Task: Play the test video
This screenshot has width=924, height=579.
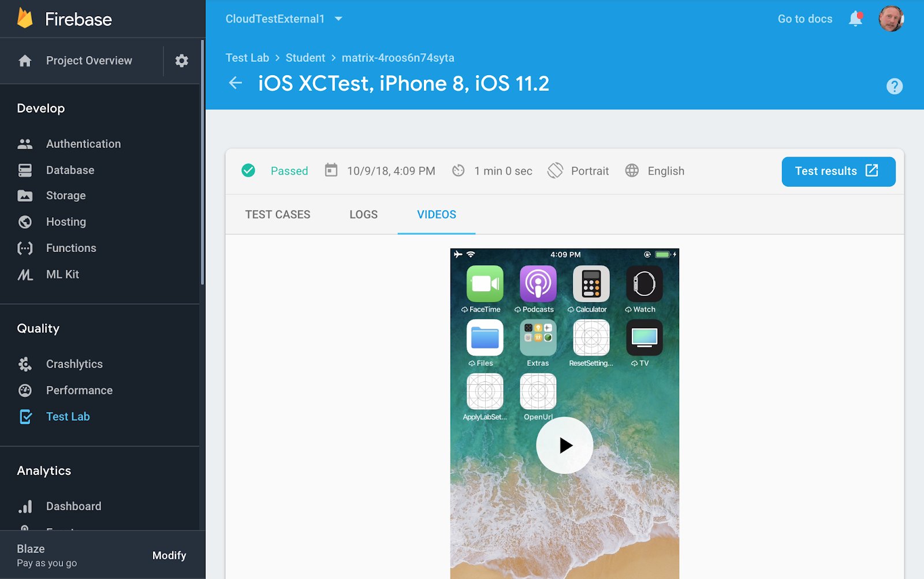Action: 565,445
